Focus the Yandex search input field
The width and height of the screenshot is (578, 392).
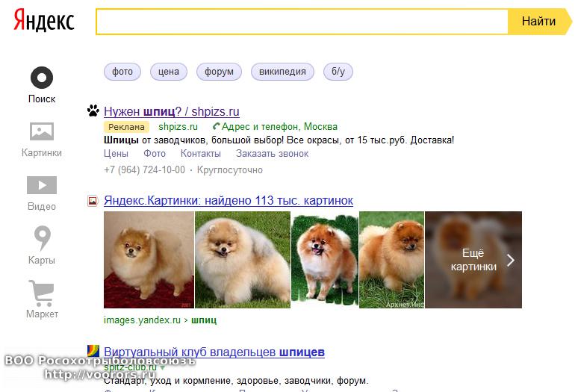click(x=302, y=22)
